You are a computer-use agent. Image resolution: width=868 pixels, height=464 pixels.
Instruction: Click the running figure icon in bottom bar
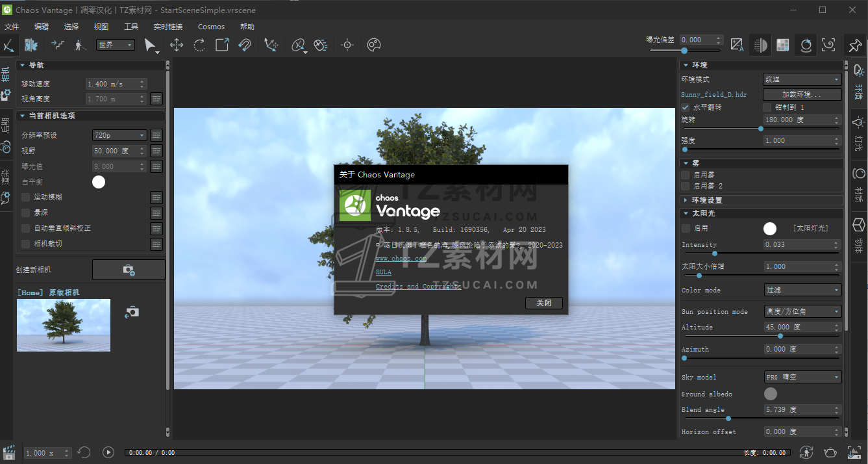(806, 452)
